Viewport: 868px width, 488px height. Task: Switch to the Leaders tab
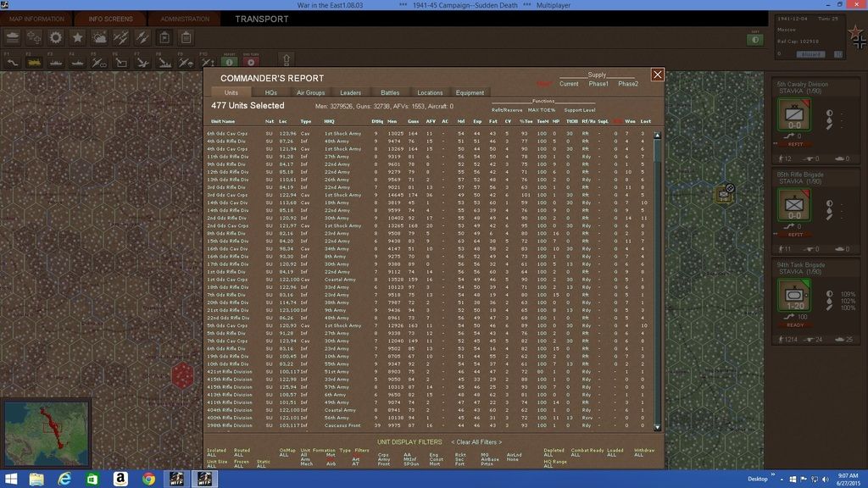pos(350,93)
